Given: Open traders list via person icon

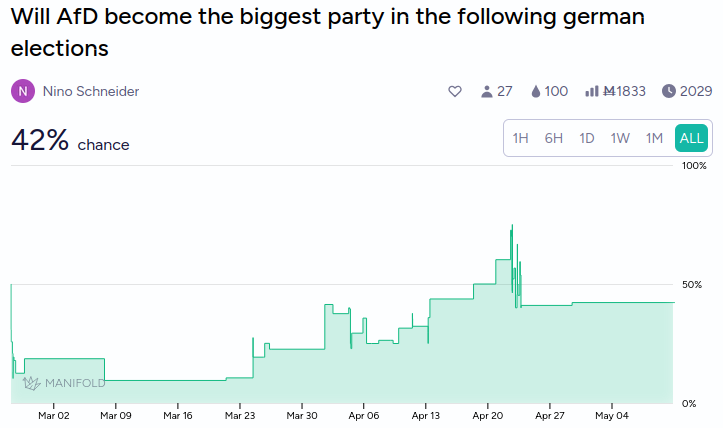Looking at the screenshot, I should pos(486,91).
